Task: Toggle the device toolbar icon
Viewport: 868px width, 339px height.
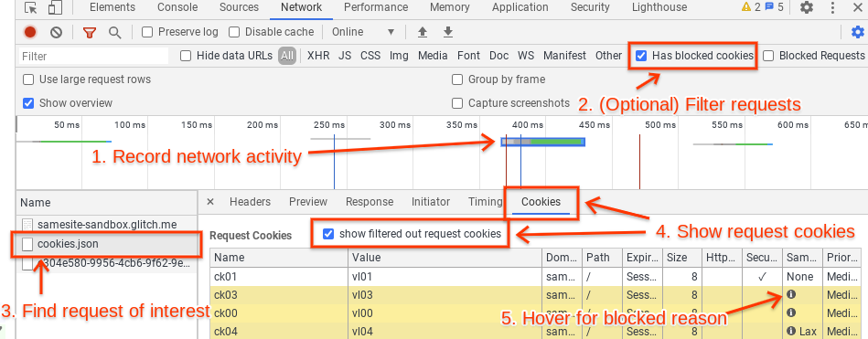Action: [55, 7]
